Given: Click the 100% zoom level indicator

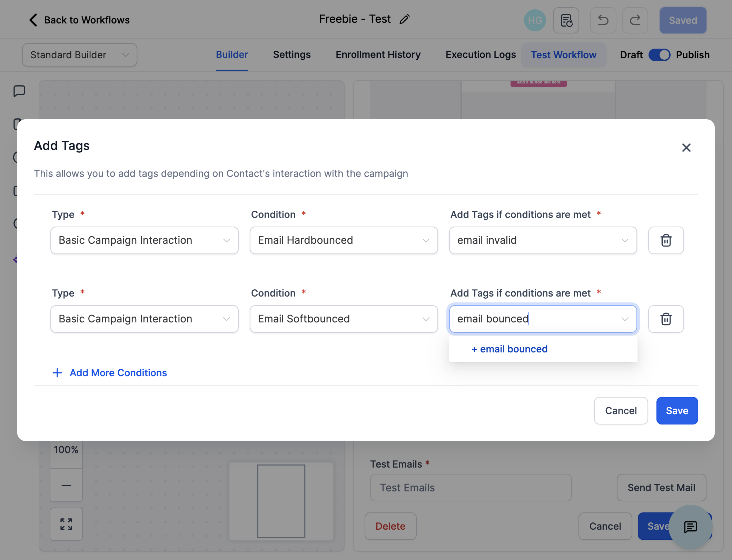Looking at the screenshot, I should [x=66, y=450].
